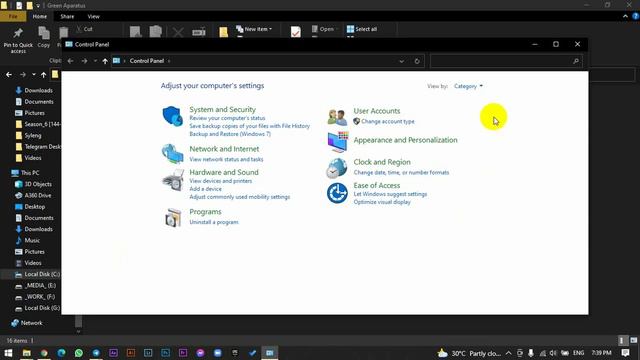Open the Programs category
This screenshot has height=360, width=640.
click(205, 212)
